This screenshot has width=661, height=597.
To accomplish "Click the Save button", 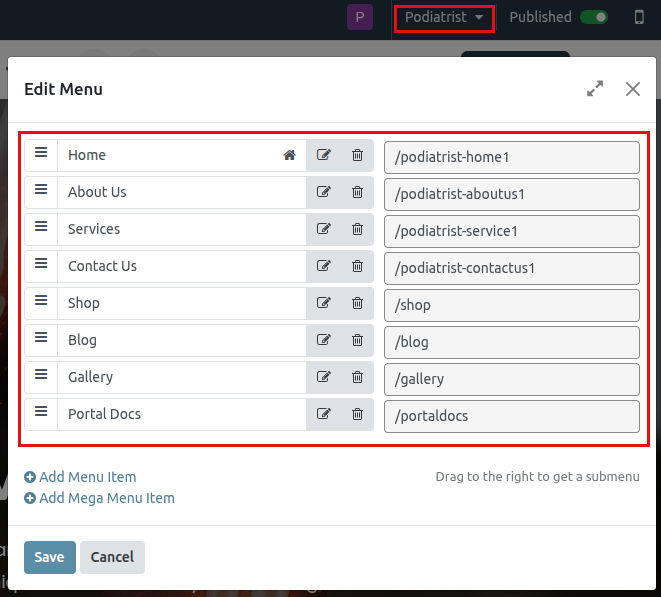I will (49, 557).
